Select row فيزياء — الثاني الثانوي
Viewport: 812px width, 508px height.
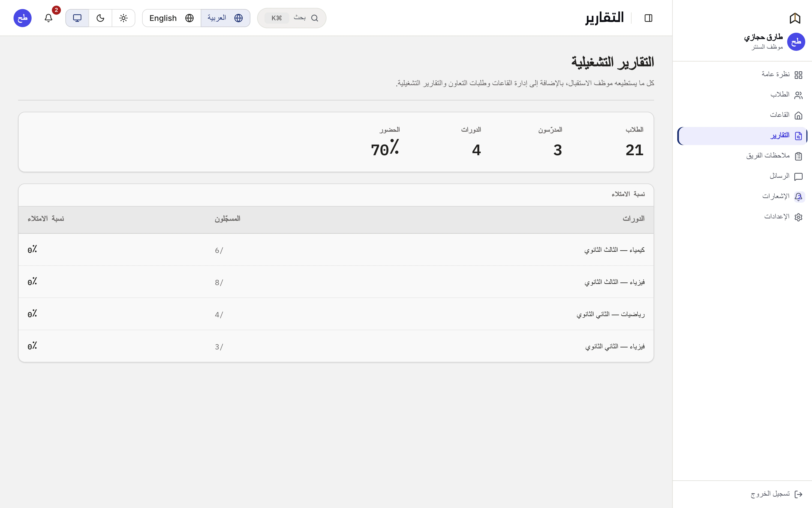[x=336, y=346]
